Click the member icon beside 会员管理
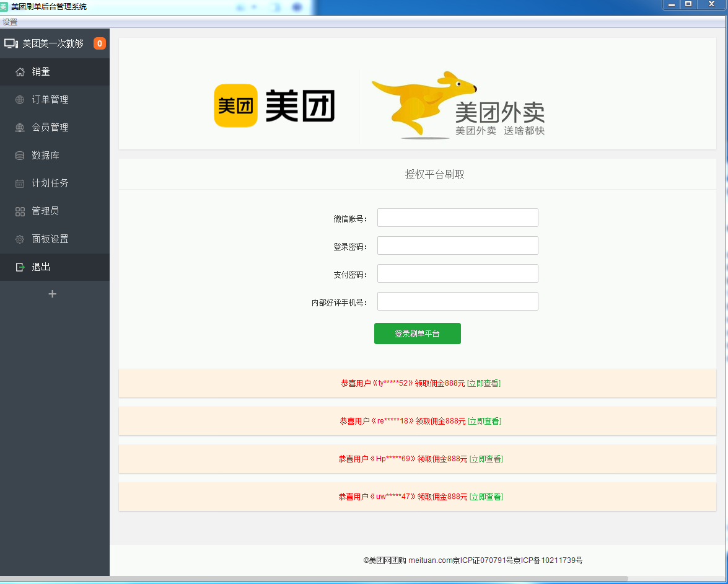The height and width of the screenshot is (584, 728). 20,127
